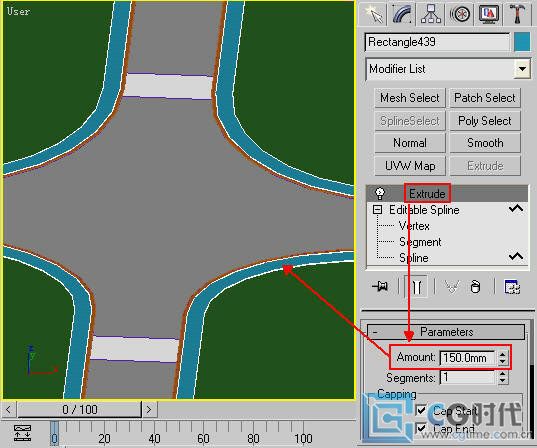Image resolution: width=537 pixels, height=448 pixels.
Task: Remove modifier with the trash can icon
Action: click(x=475, y=287)
